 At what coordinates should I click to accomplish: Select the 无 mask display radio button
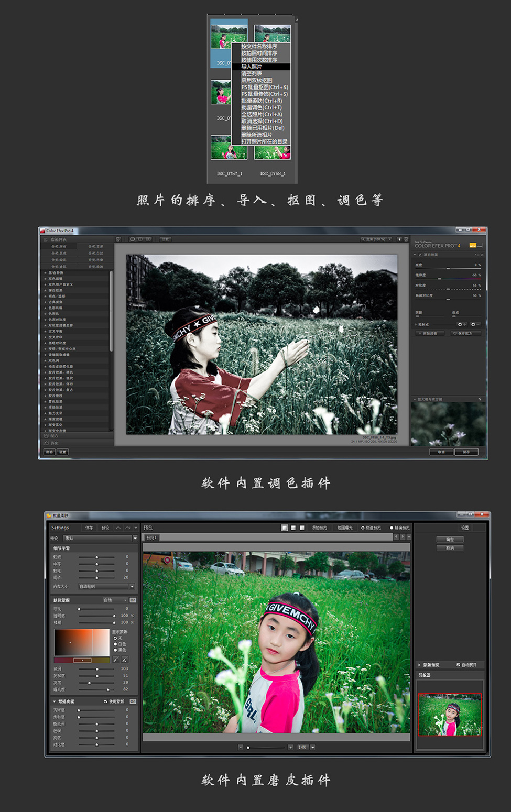(x=115, y=638)
